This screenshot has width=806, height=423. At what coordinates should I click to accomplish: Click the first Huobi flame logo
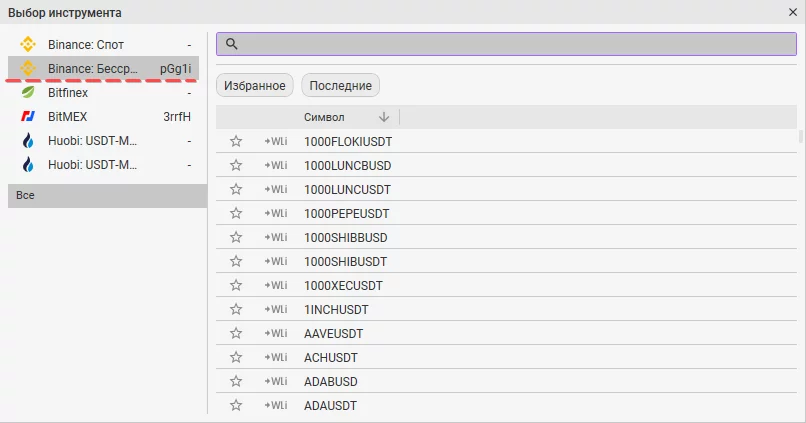pos(28,140)
